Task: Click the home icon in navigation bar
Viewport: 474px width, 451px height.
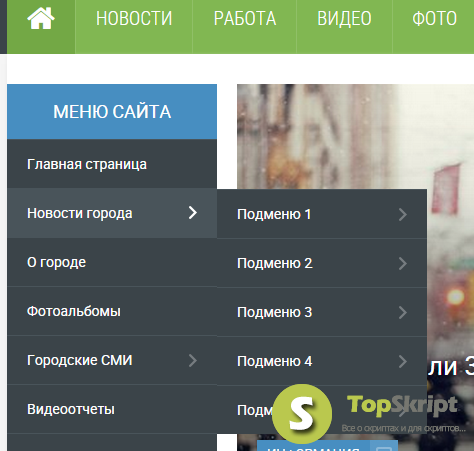Action: click(41, 19)
